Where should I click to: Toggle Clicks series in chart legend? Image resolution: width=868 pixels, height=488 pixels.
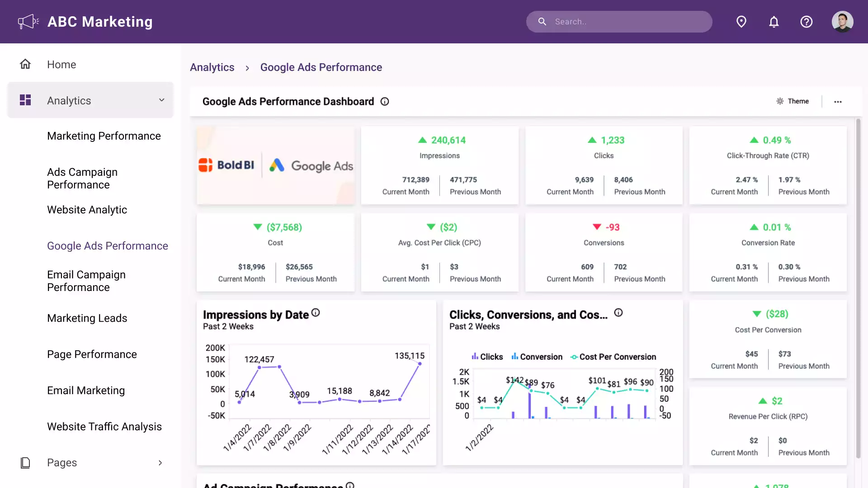pos(487,357)
